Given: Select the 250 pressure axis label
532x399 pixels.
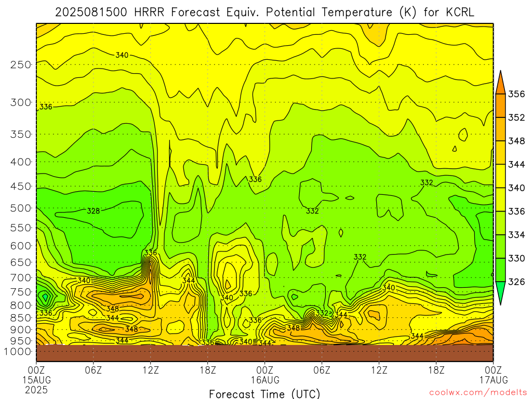Looking at the screenshot, I should (21, 64).
